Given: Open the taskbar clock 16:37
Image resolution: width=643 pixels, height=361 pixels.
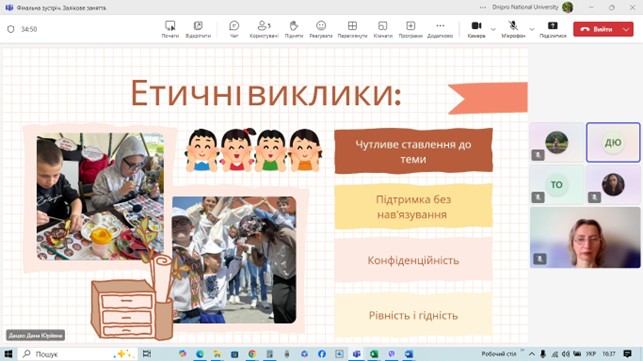Looking at the screenshot, I should [x=609, y=354].
